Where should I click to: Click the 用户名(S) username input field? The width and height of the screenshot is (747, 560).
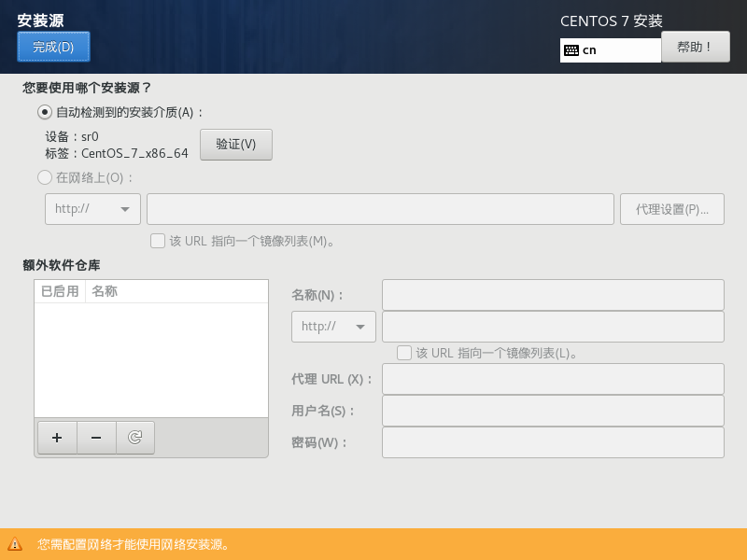click(x=553, y=411)
